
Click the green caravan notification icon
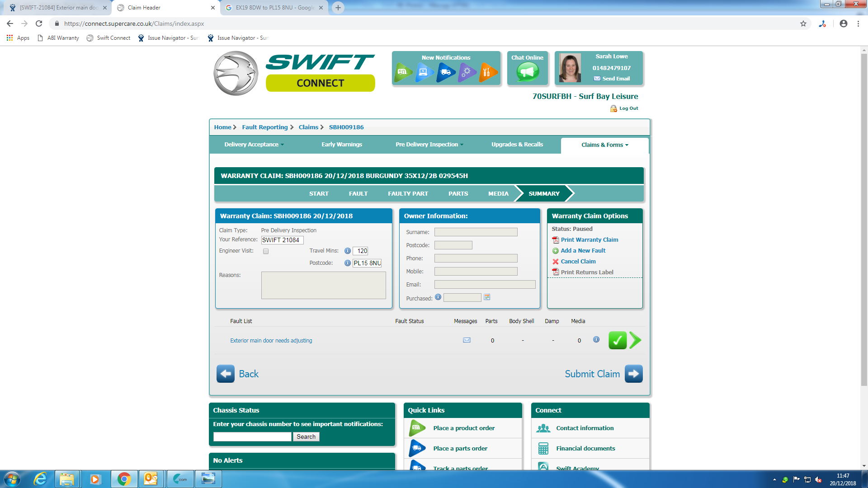[403, 72]
